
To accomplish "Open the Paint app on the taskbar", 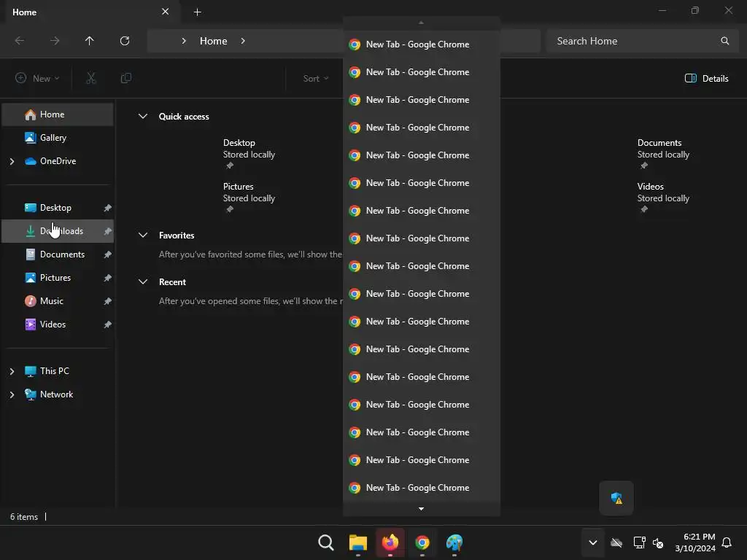I will click(x=454, y=542).
